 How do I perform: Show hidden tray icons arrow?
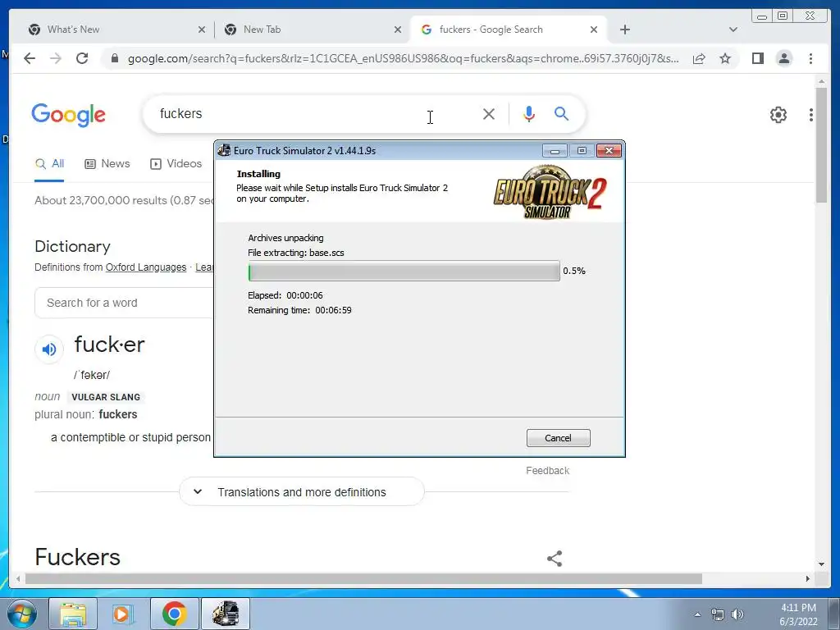[x=697, y=614]
